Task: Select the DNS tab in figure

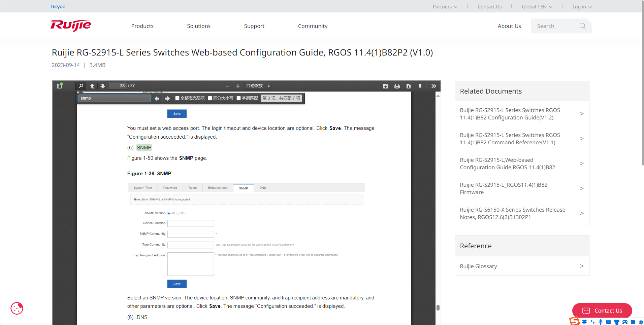Action: (x=263, y=188)
